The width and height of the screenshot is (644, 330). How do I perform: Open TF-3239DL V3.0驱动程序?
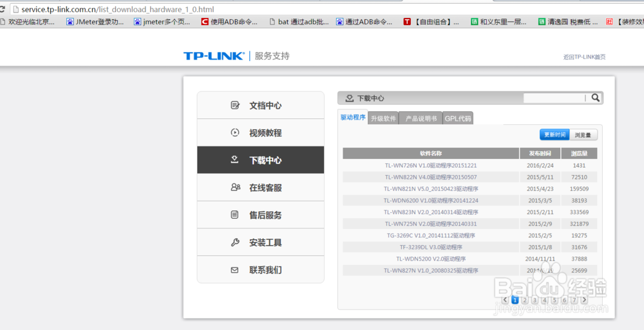[x=430, y=247]
